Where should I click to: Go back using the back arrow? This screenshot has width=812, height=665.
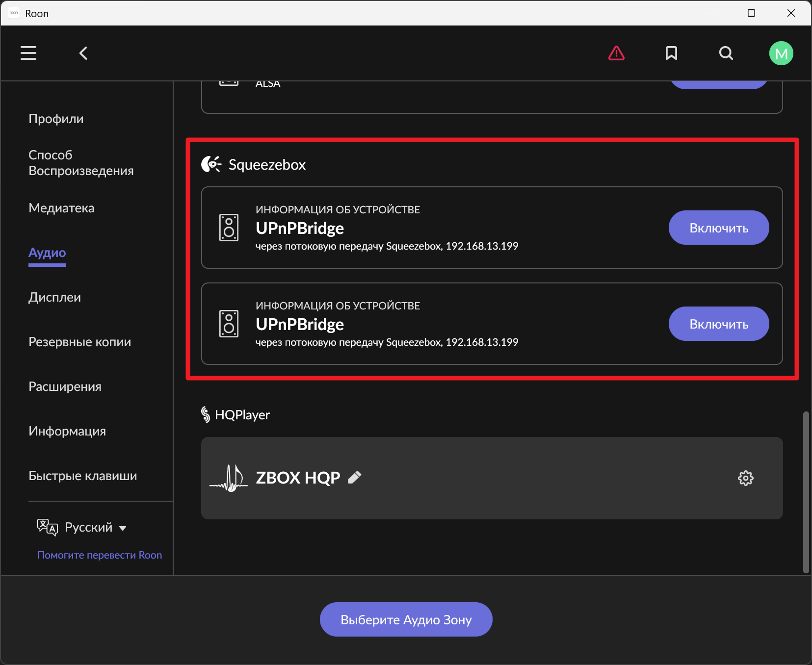[83, 53]
